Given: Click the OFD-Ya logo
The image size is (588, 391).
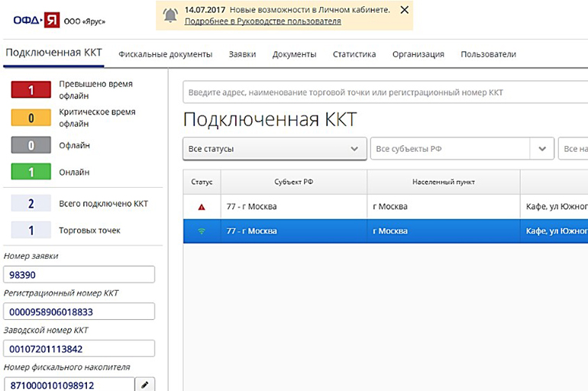Looking at the screenshot, I should tap(37, 21).
